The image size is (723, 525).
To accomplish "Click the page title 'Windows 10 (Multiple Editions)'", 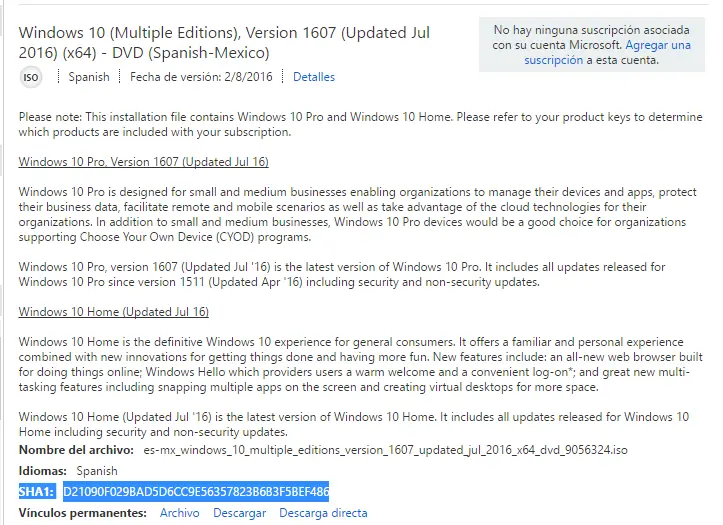I will pyautogui.click(x=224, y=42).
